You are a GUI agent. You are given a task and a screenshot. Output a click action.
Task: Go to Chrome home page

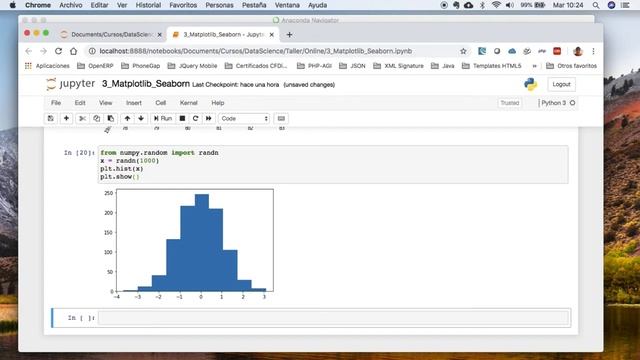tap(73, 51)
